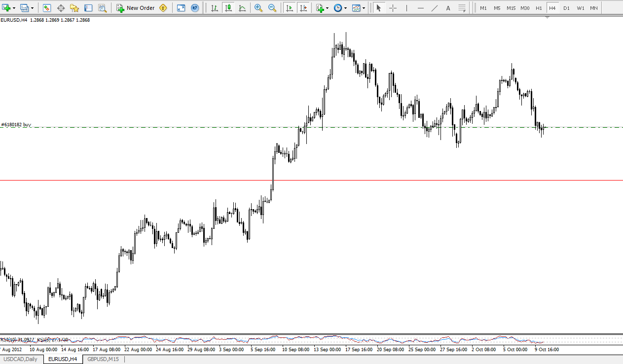Screen dimensions: 623x364
Task: Select the cursor arrow tool
Action: [378, 8]
